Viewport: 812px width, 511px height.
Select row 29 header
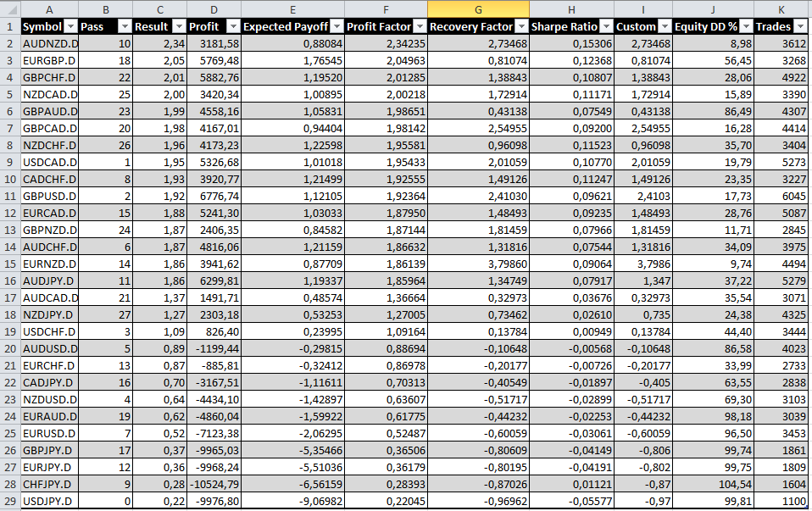10,501
